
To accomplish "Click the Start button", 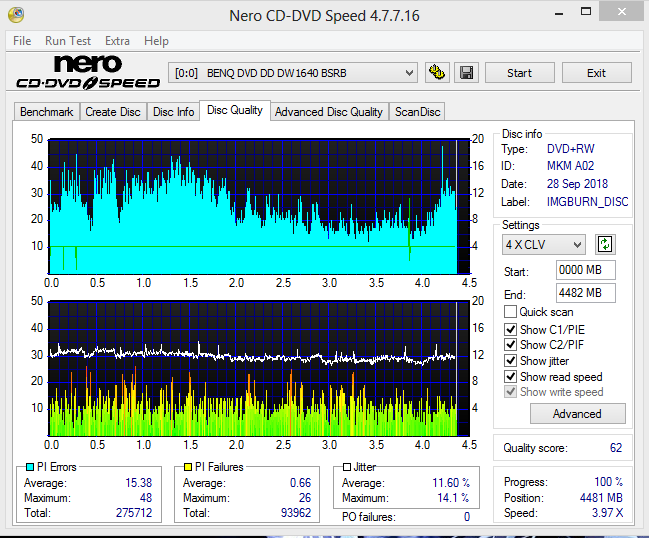I will (x=519, y=73).
